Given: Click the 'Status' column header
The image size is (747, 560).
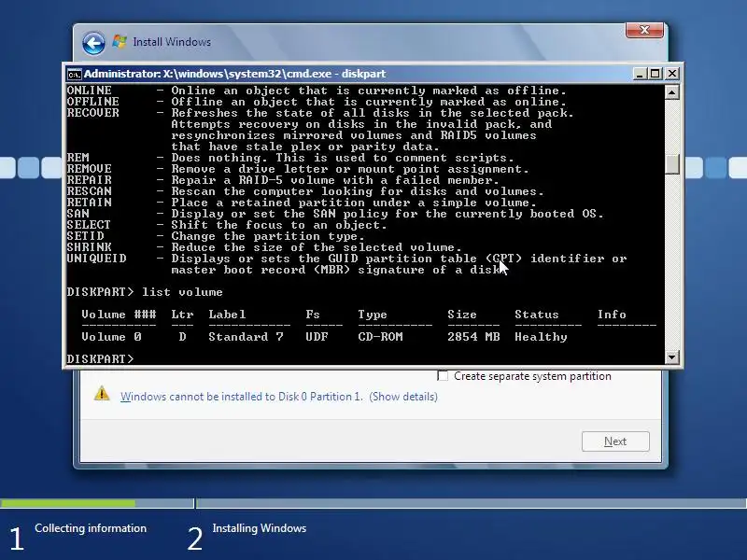Looking at the screenshot, I should (x=536, y=315).
